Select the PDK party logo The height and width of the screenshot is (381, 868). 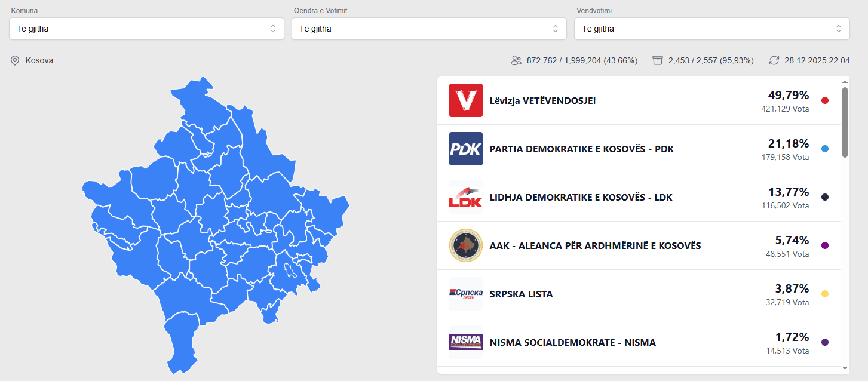click(465, 149)
